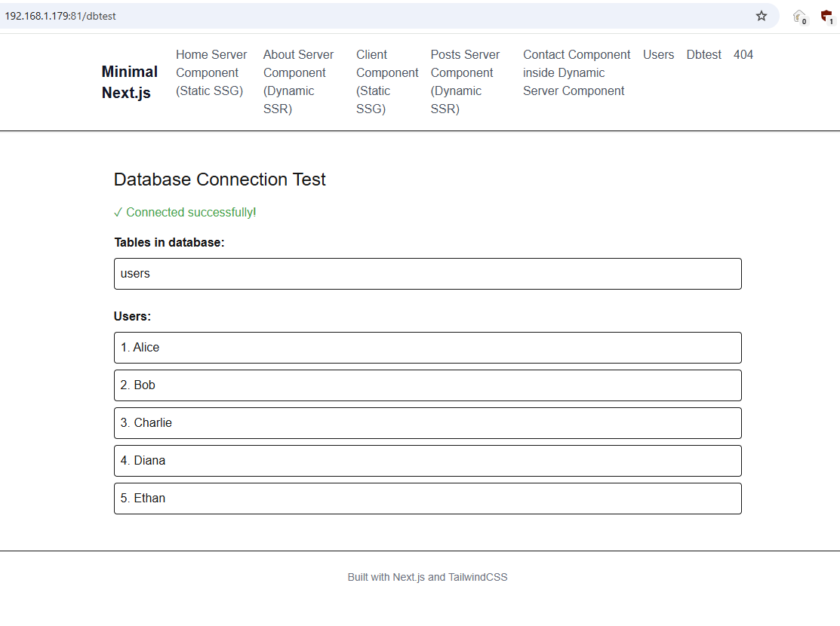This screenshot has width=840, height=626.
Task: Select user row 2. Bob
Action: pos(427,385)
